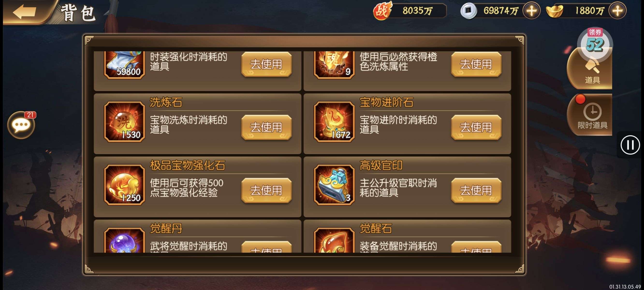The image size is (644, 290).
Task: Tap the 高级官印 seal icon
Action: click(x=334, y=185)
